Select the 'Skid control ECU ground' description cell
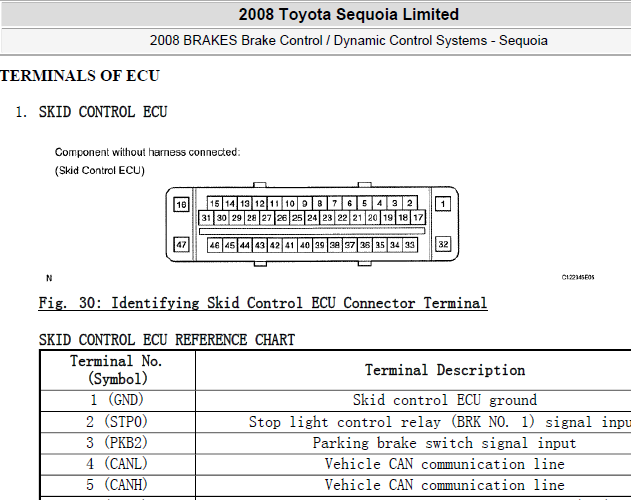 click(413, 400)
